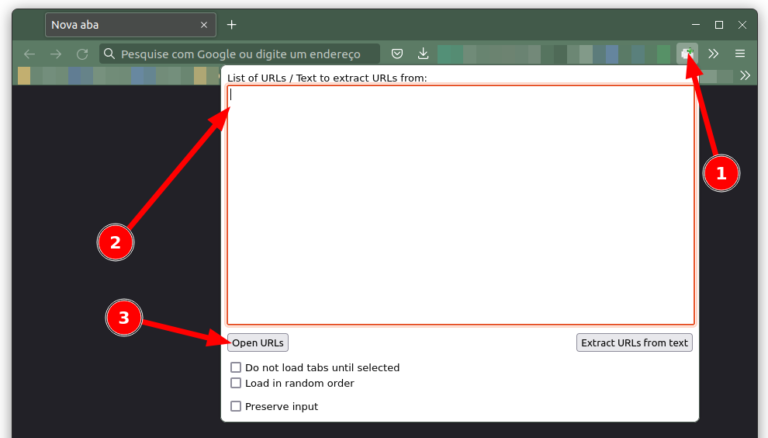Click the Open Multiple URLs extension icon

[687, 54]
